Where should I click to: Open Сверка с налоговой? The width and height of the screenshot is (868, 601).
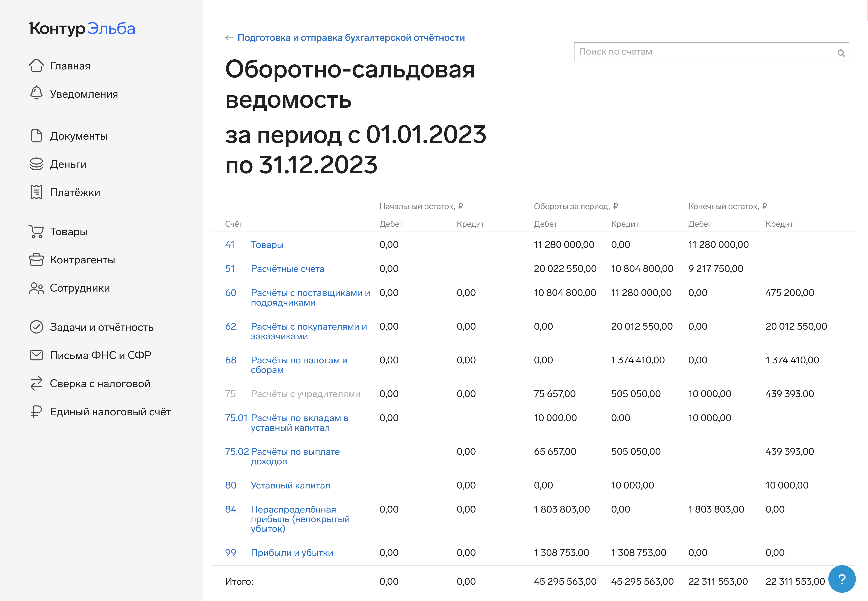(100, 383)
